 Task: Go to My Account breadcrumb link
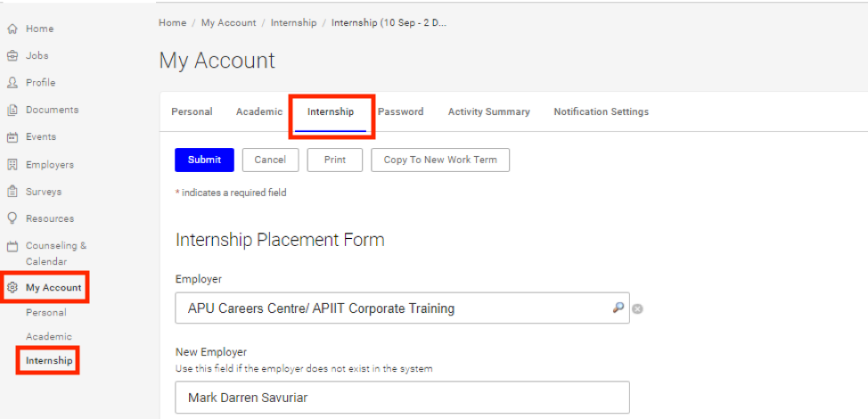pyautogui.click(x=228, y=23)
